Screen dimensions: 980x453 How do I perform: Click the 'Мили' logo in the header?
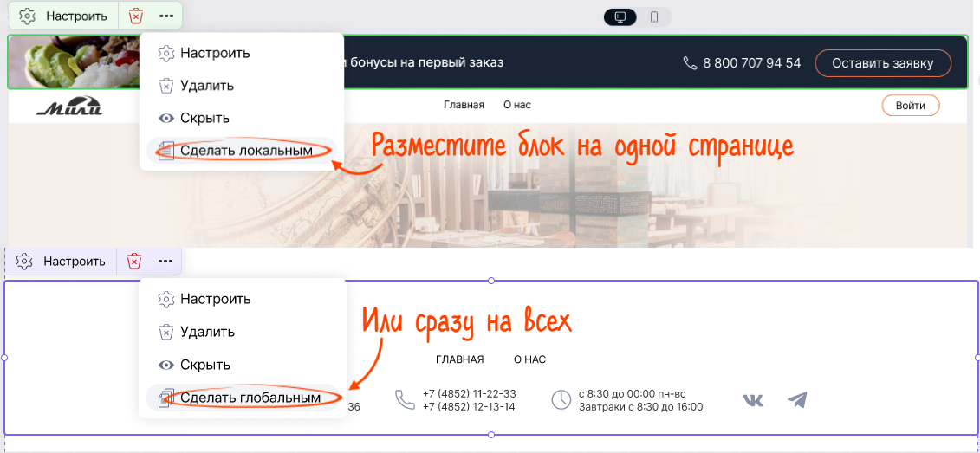pos(69,107)
